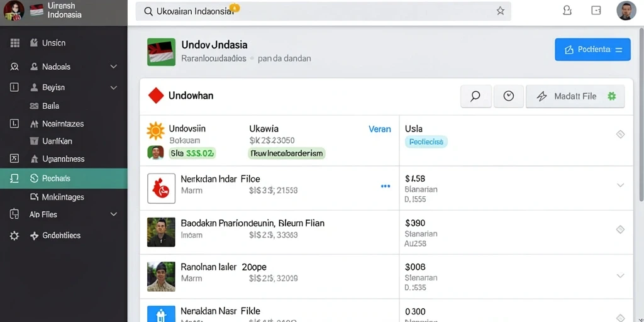The width and height of the screenshot is (644, 322).
Task: Click the blue icon of Nenakdan Nasr Fikle
Action: coord(161,314)
